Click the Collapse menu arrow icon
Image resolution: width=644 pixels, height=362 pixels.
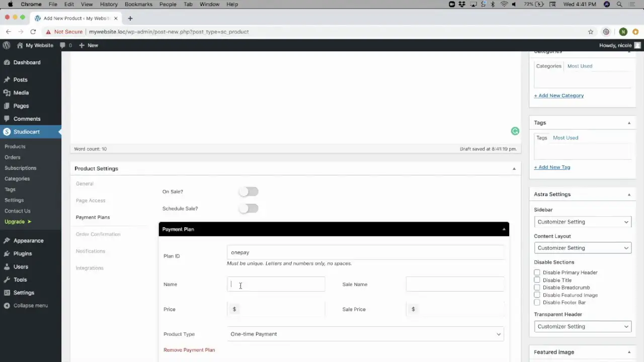tap(7, 306)
